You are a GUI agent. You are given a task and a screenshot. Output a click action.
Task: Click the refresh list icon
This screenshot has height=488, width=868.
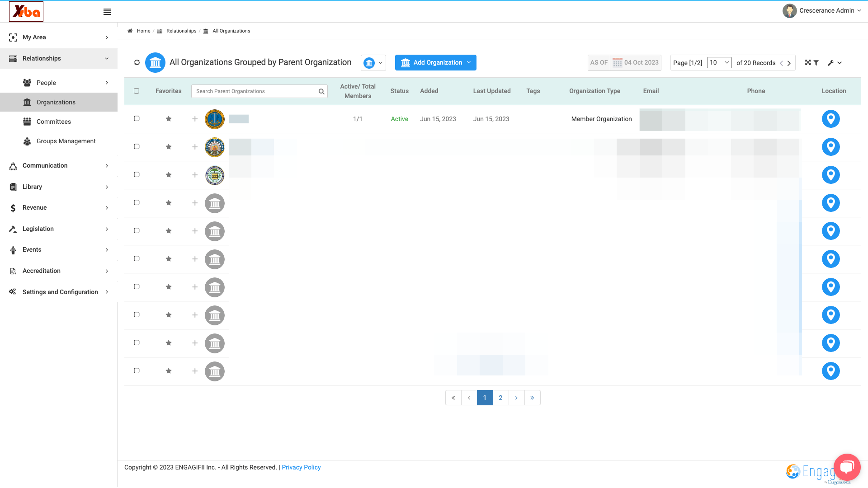pos(137,62)
